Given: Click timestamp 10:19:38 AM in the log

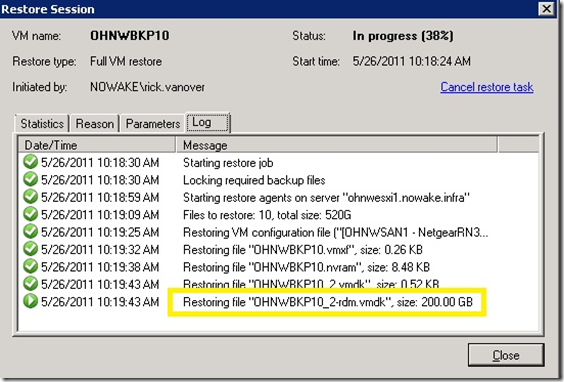Looking at the screenshot, I should [100, 267].
